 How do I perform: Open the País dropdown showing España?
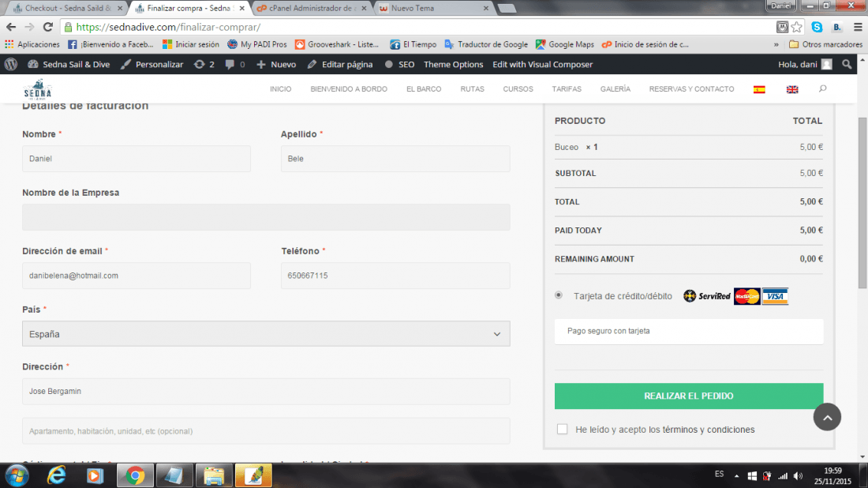[266, 334]
